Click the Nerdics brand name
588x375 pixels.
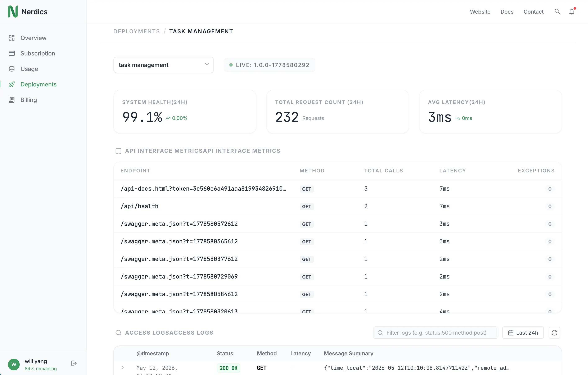coord(35,12)
